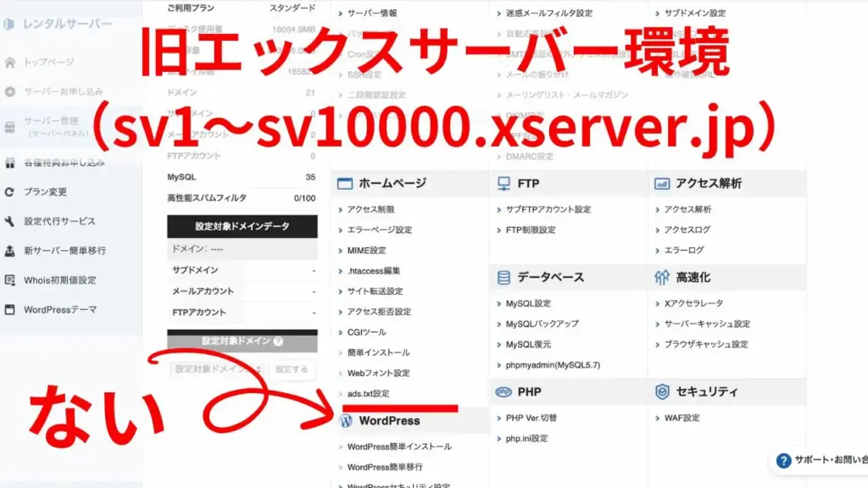This screenshot has height=488, width=868.
Task: Open the サブFTPアカウント設定 link
Action: 548,210
